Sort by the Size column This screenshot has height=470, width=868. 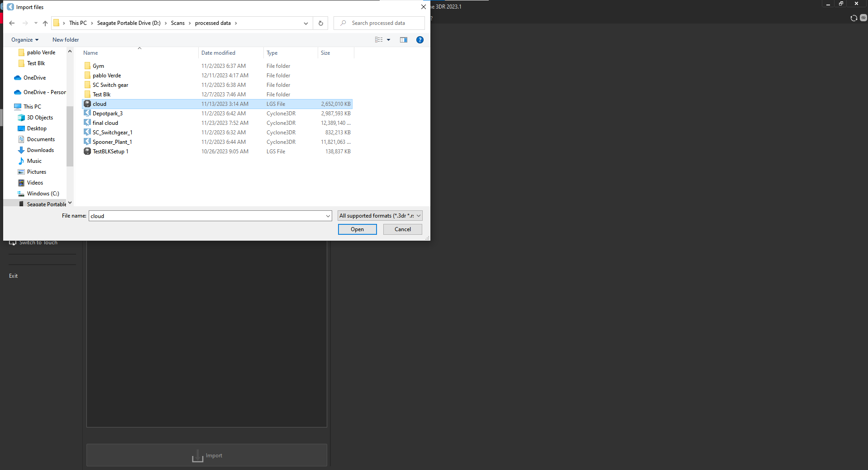pos(336,53)
